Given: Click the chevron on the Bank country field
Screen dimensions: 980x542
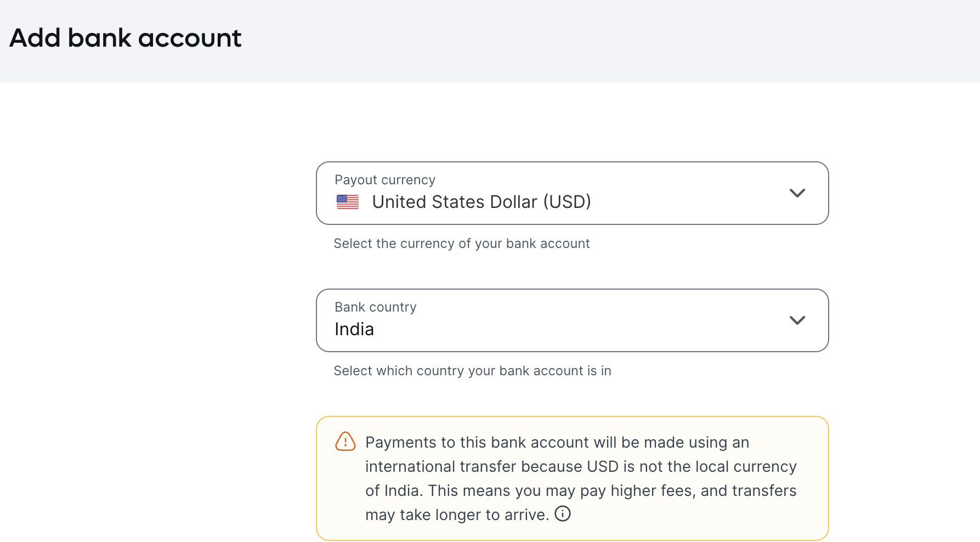Looking at the screenshot, I should 798,320.
